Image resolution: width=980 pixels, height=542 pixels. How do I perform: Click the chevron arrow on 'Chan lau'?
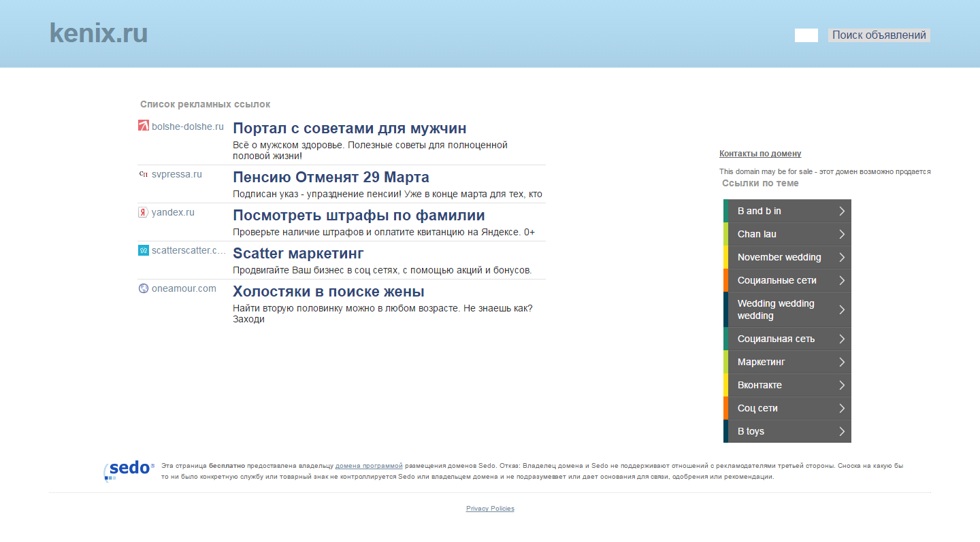point(842,234)
